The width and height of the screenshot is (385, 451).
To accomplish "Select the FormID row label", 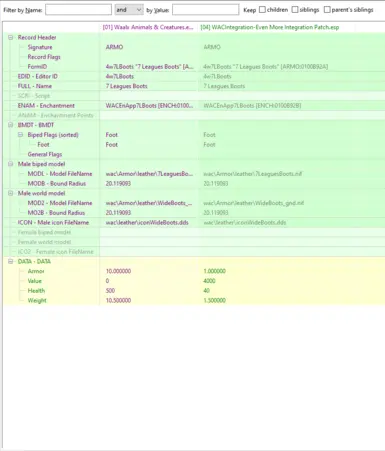I will 37,67.
